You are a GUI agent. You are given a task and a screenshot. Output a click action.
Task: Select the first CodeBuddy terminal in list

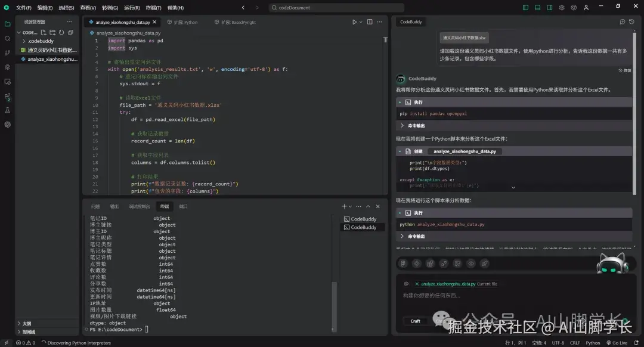tap(363, 219)
